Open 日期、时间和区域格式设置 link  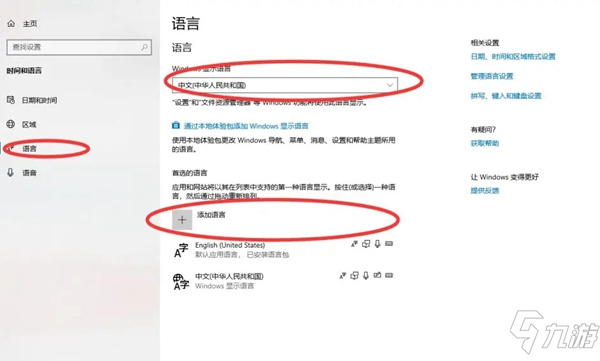click(513, 57)
